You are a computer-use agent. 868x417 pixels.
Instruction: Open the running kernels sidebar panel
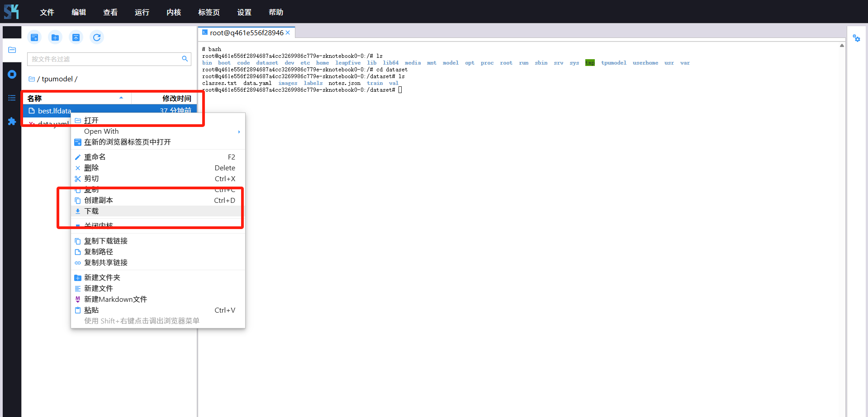point(12,74)
